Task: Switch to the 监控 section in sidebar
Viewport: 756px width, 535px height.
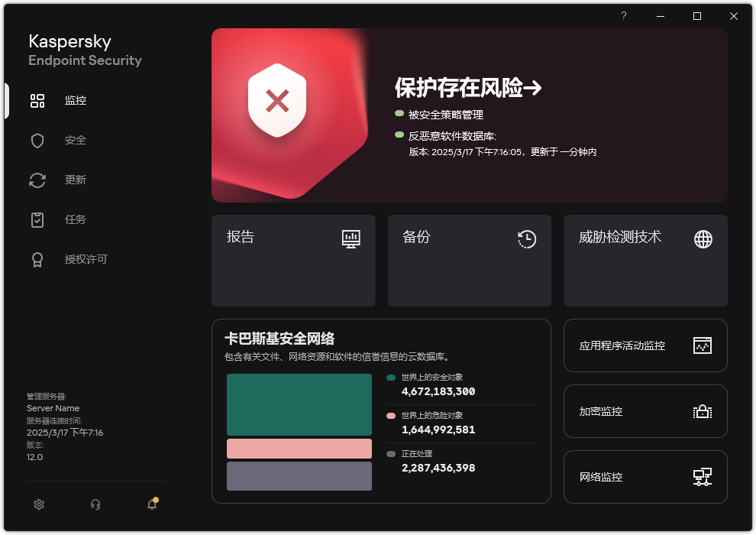Action: pos(37,100)
